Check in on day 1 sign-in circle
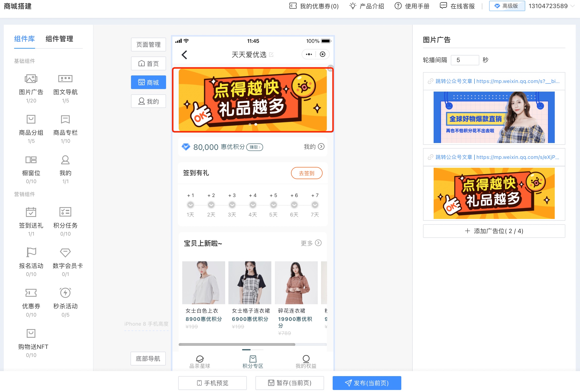 point(191,205)
